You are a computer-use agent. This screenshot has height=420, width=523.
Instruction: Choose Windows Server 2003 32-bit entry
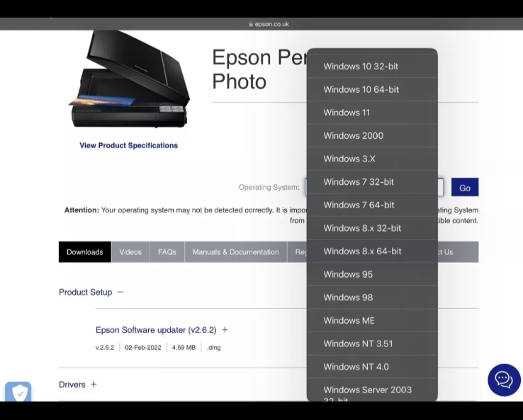[x=372, y=390]
